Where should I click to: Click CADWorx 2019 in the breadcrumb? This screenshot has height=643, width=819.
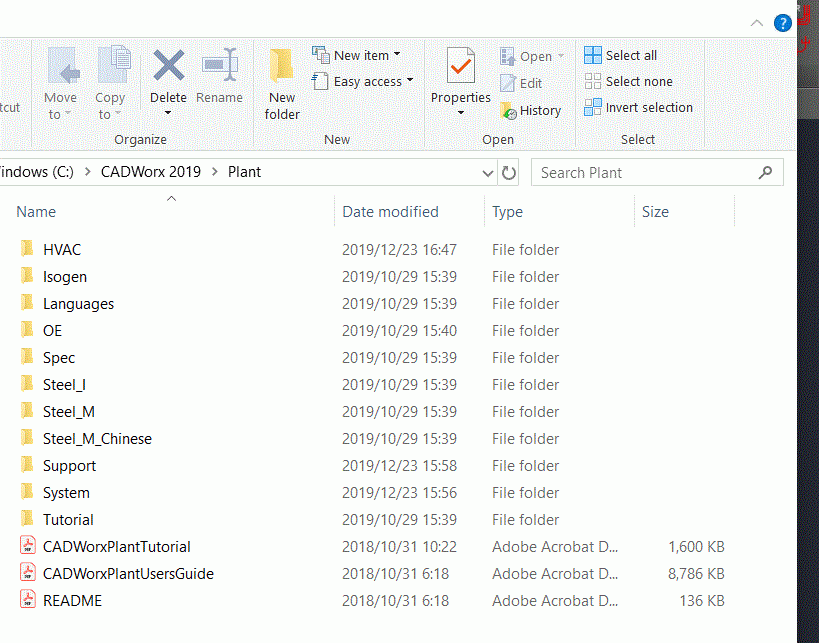coord(150,172)
